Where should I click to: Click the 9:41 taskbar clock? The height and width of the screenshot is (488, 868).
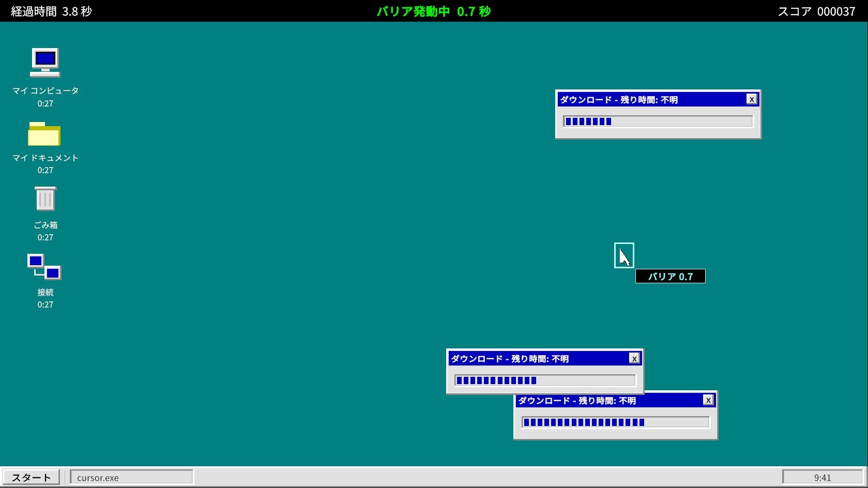(822, 477)
